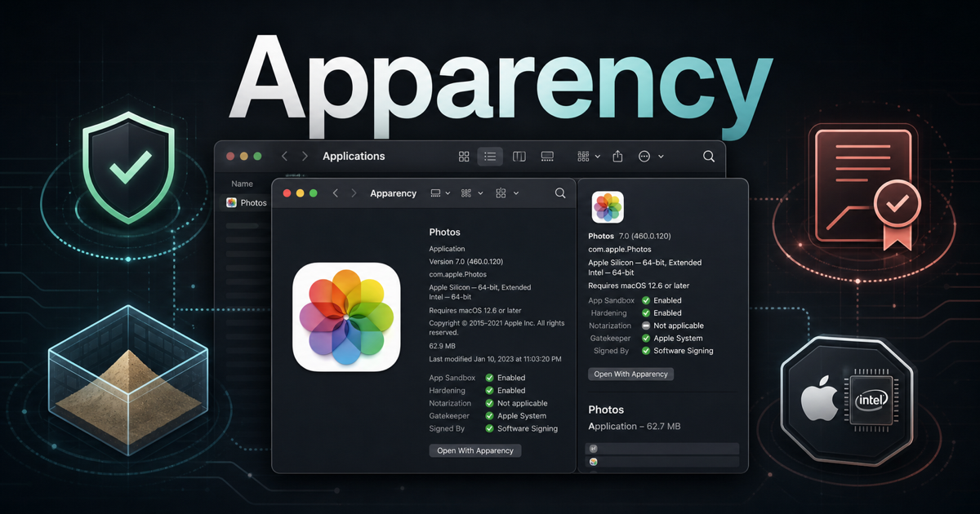Viewport: 980px width, 514px height.
Task: Open the third layout dropdown in Apparency toolbar
Action: point(506,193)
